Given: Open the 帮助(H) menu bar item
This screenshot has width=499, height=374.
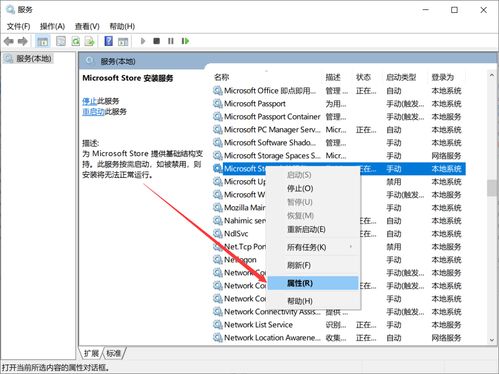Looking at the screenshot, I should 122,26.
